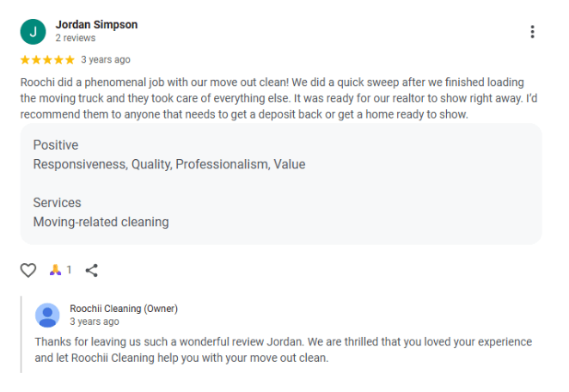Click the "Moving-related cleaning" service text
The width and height of the screenshot is (569, 392).
point(101,222)
